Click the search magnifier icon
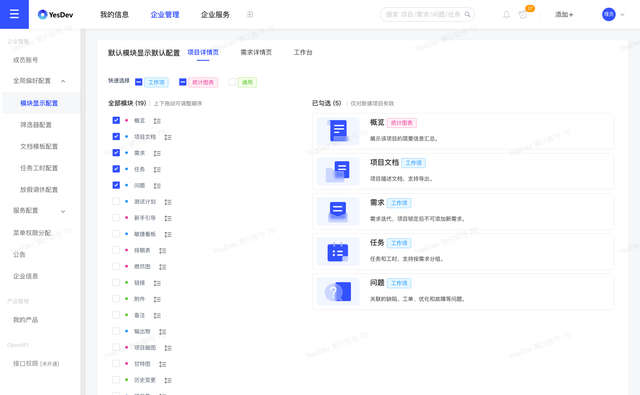Viewport: 640px width, 395px height. (x=467, y=14)
